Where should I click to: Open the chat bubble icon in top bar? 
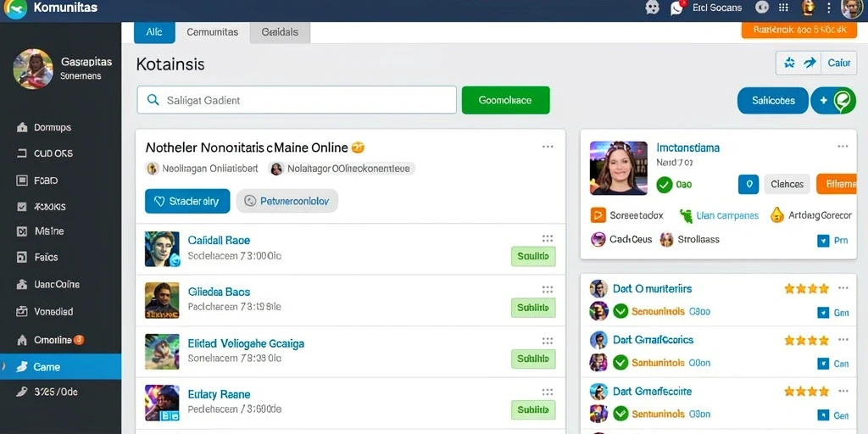(x=653, y=8)
